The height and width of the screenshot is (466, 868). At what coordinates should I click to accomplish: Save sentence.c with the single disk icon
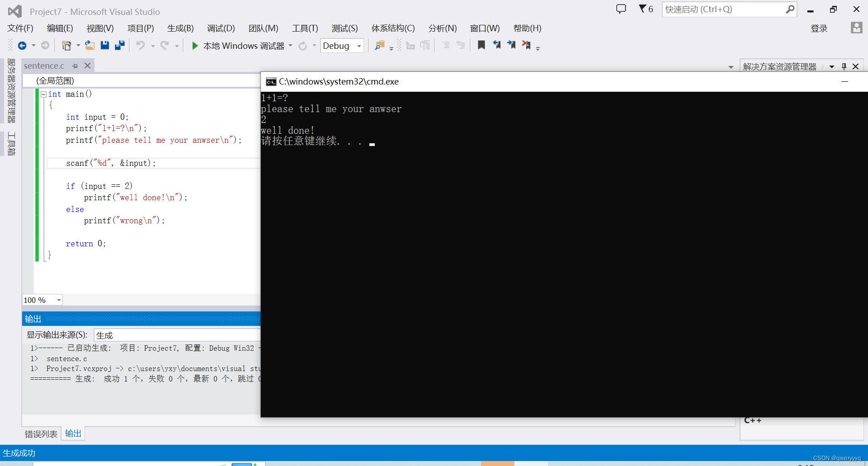(x=105, y=46)
